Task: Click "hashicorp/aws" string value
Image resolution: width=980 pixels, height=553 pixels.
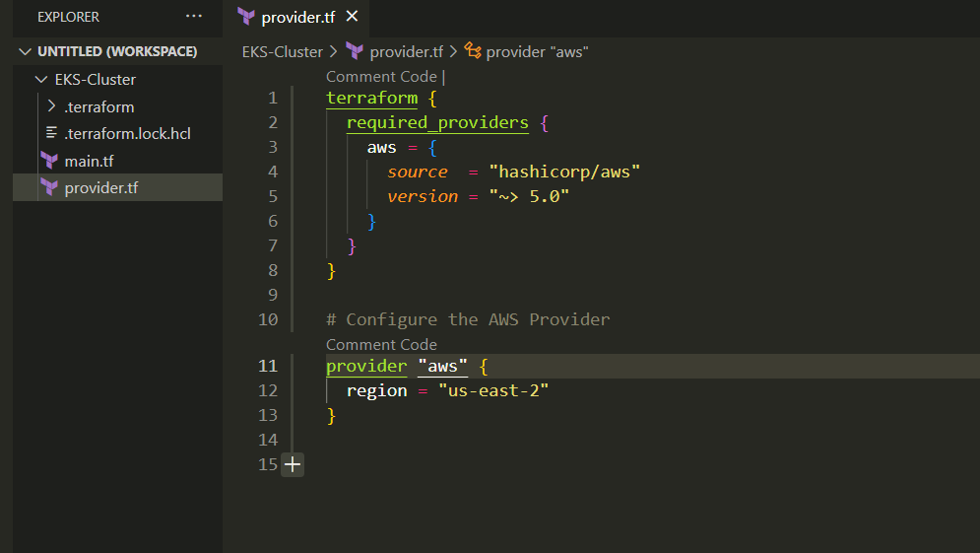Action: (564, 173)
